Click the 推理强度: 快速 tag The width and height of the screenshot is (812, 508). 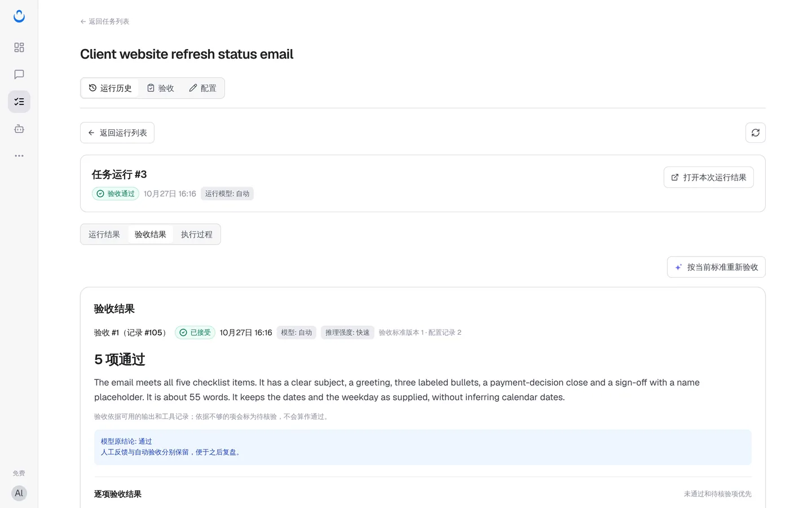click(347, 332)
